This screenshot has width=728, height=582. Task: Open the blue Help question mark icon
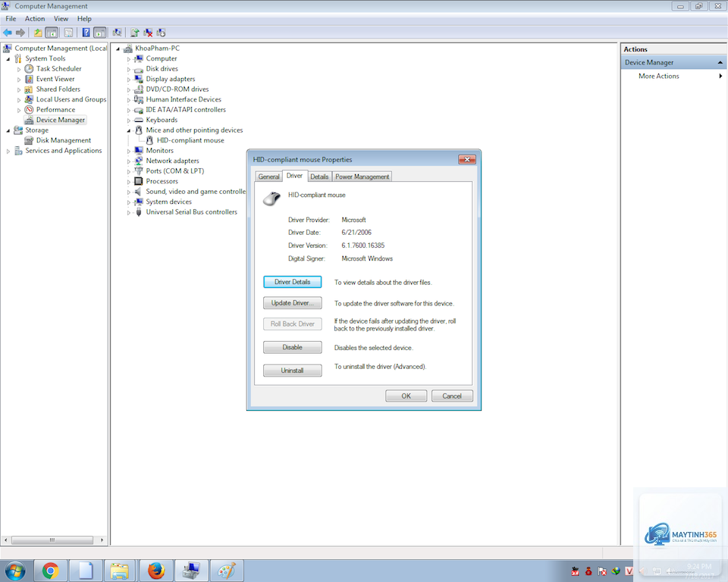[86, 33]
